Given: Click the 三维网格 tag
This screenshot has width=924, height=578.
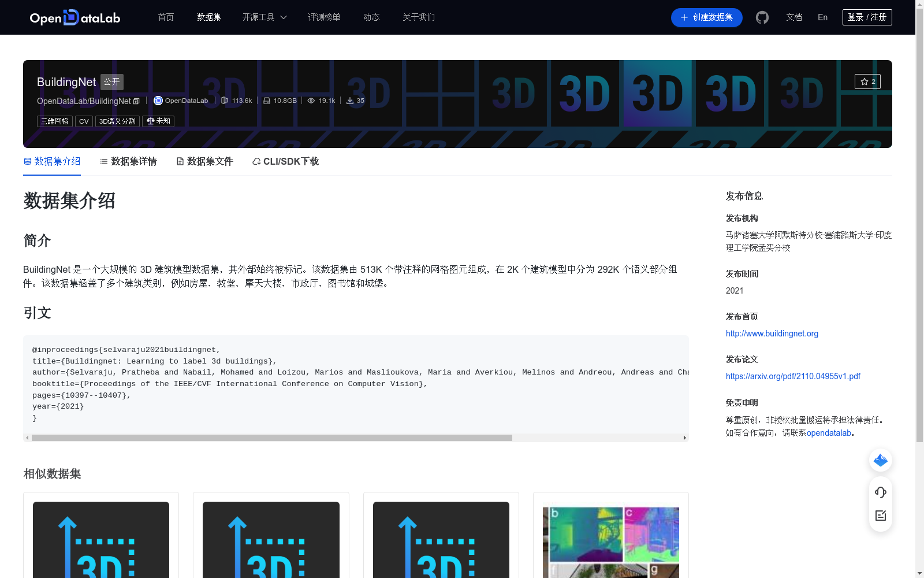Looking at the screenshot, I should [x=55, y=121].
